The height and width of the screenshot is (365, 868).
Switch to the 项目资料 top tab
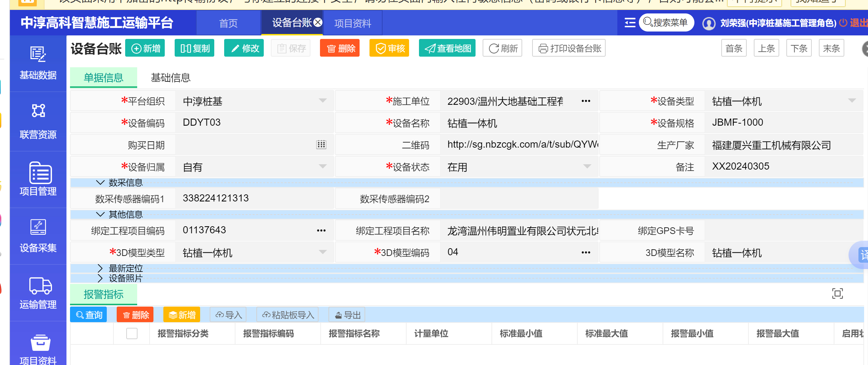(353, 23)
